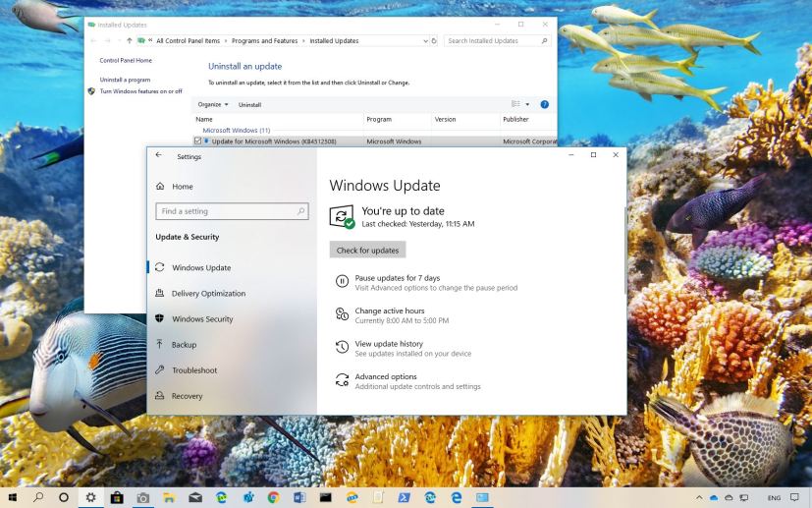
Task: Open Cortana circle in taskbar
Action: pyautogui.click(x=64, y=497)
